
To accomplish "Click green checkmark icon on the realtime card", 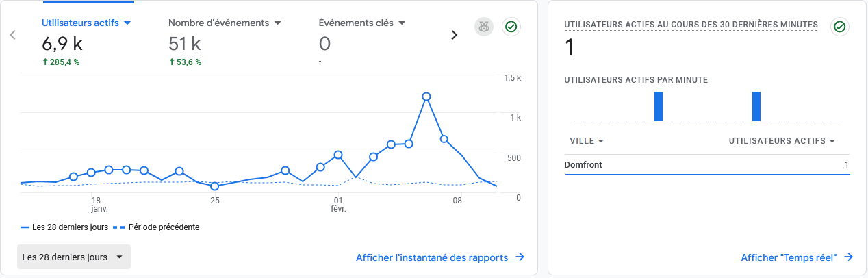I will [x=839, y=27].
